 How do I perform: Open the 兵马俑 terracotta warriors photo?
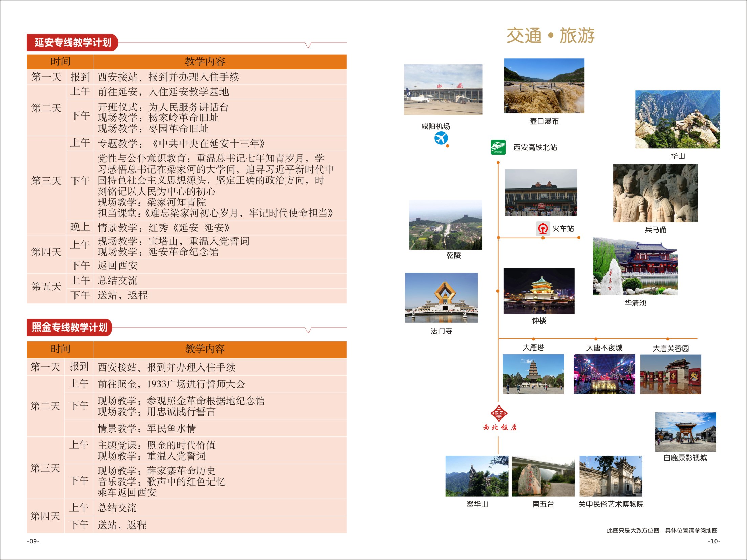pyautogui.click(x=655, y=193)
